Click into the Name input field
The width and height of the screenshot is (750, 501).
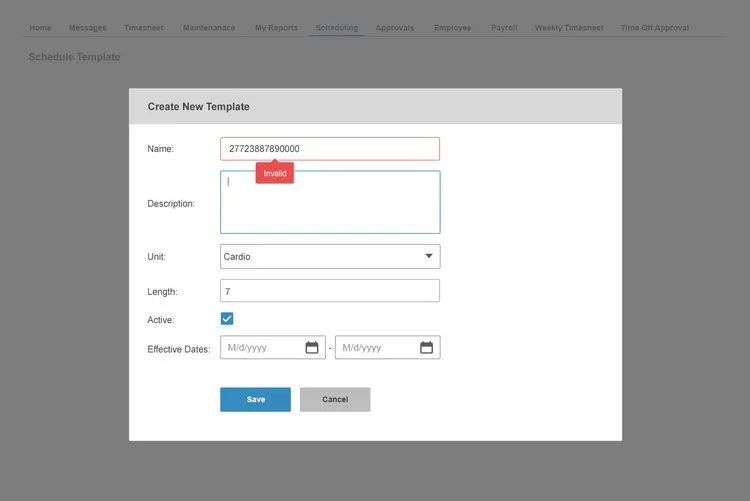click(330, 149)
